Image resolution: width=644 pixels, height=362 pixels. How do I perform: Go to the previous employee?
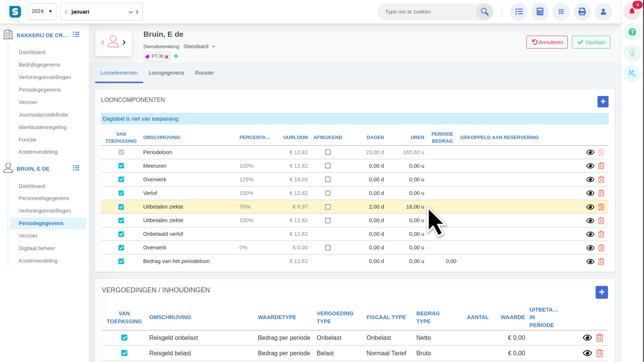[x=103, y=42]
